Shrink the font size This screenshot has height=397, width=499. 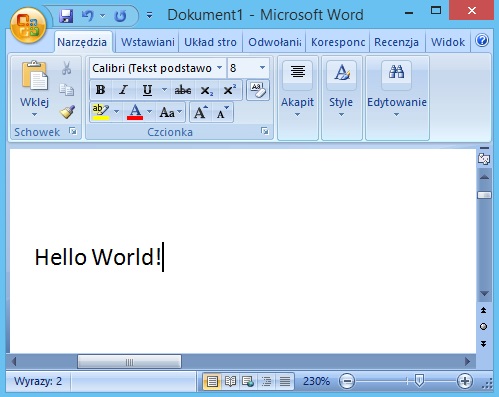point(222,112)
